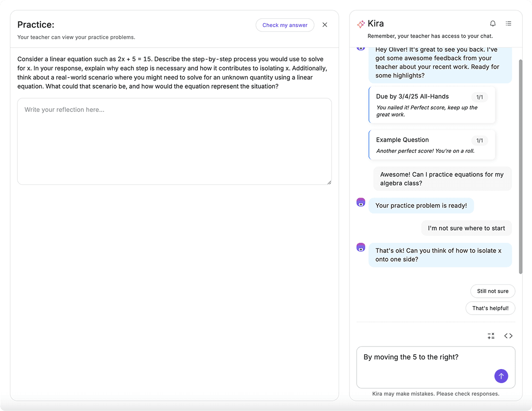
Task: Close the Practice panel with the X
Action: pos(324,25)
